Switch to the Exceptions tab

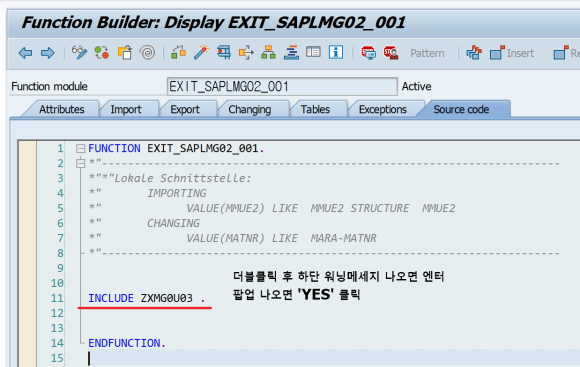[x=382, y=110]
